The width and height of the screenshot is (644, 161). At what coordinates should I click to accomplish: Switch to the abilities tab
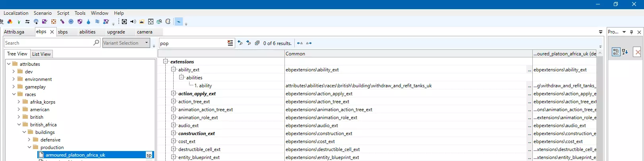tap(87, 32)
